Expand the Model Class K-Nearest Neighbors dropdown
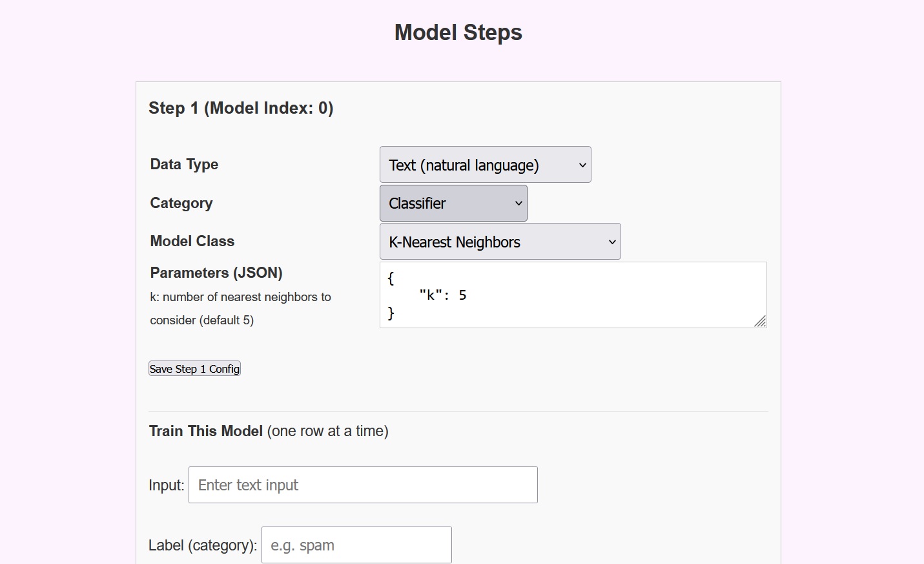The height and width of the screenshot is (564, 924). tap(499, 242)
